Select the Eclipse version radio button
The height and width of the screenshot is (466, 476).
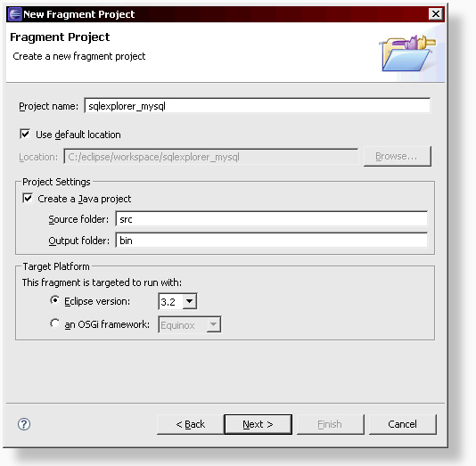click(54, 300)
